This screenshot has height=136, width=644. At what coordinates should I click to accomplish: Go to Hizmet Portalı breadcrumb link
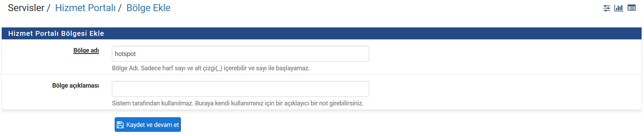[85, 8]
